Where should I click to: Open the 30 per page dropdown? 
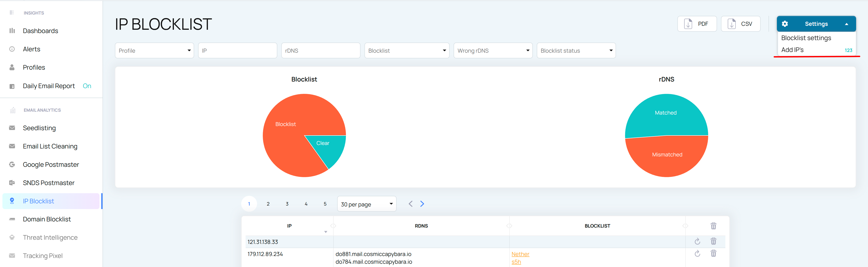point(367,204)
